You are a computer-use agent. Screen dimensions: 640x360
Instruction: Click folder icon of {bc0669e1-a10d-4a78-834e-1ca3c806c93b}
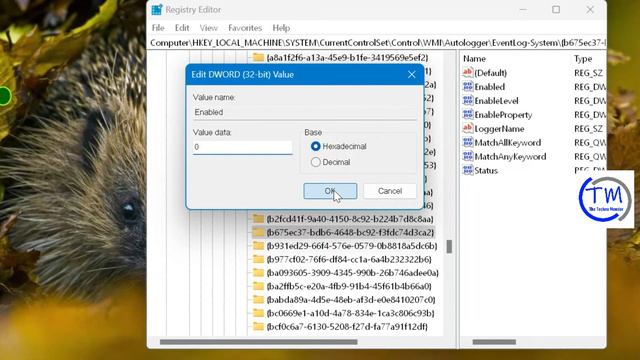[258, 313]
